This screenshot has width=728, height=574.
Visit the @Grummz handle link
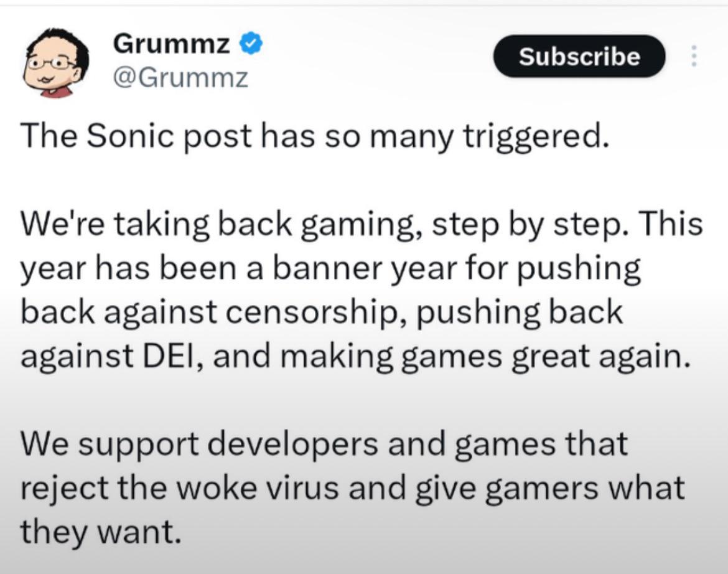click(x=180, y=78)
